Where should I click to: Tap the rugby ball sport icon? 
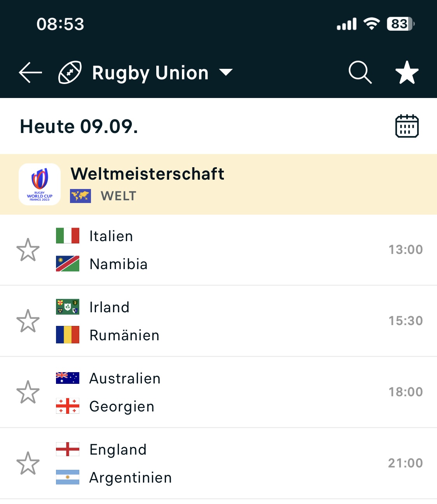click(x=70, y=72)
